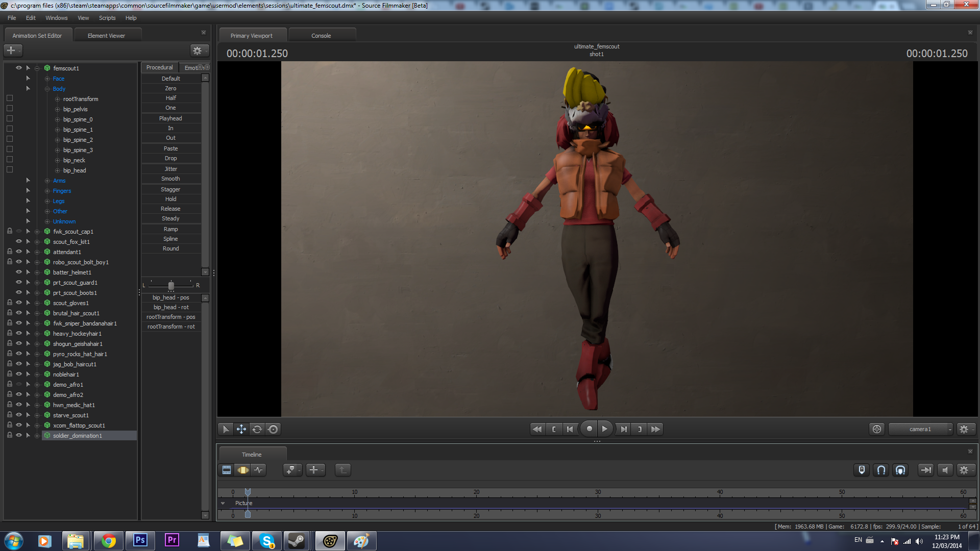Select the viewport rotate manipulator tool
The width and height of the screenshot is (980, 551).
pyautogui.click(x=257, y=429)
